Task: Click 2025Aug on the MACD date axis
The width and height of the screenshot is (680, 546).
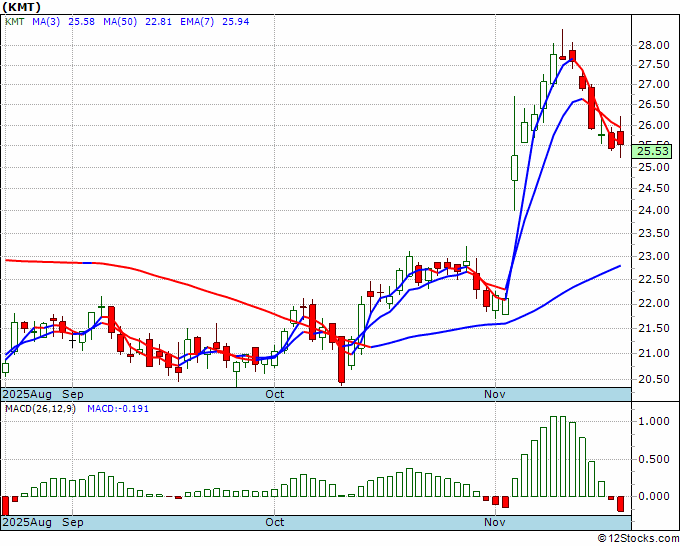Action: (x=27, y=522)
